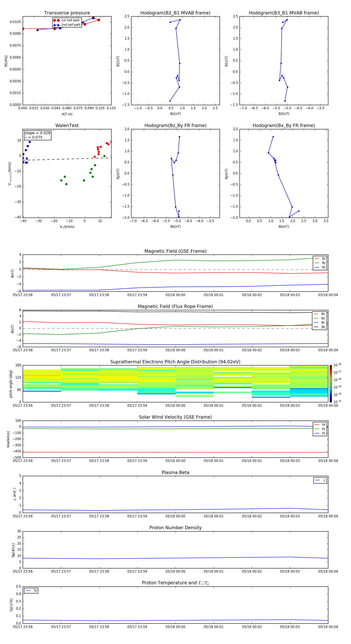Click '05/18 00:00' tick under GSE magnetic field
This screenshot has width=351, height=644.
point(175,295)
